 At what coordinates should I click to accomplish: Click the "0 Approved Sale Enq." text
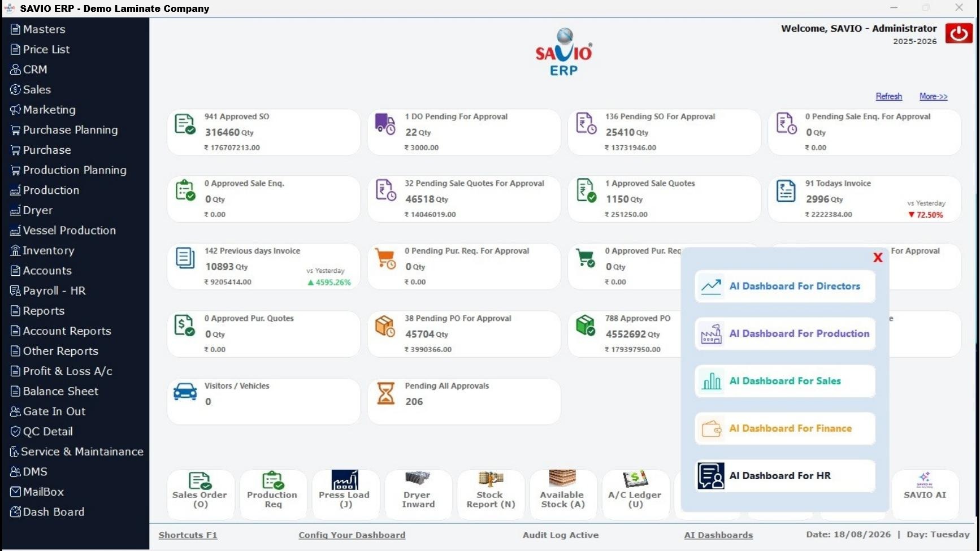244,184
